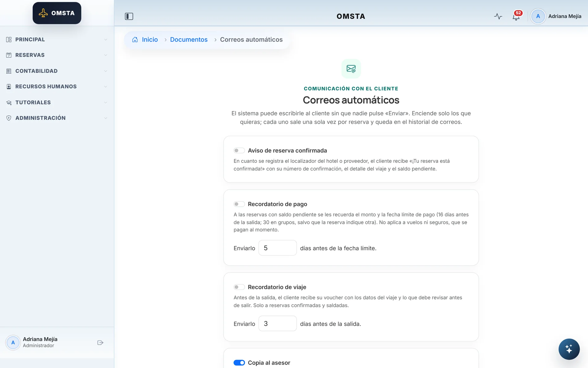Open the PRINCIPAL sidebar menu

pyautogui.click(x=57, y=40)
